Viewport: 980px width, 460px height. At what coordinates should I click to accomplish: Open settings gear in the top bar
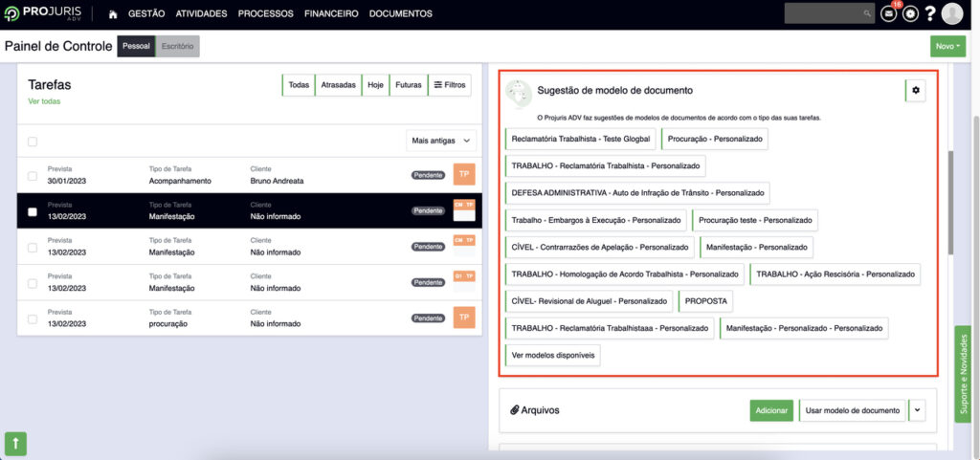pos(910,14)
